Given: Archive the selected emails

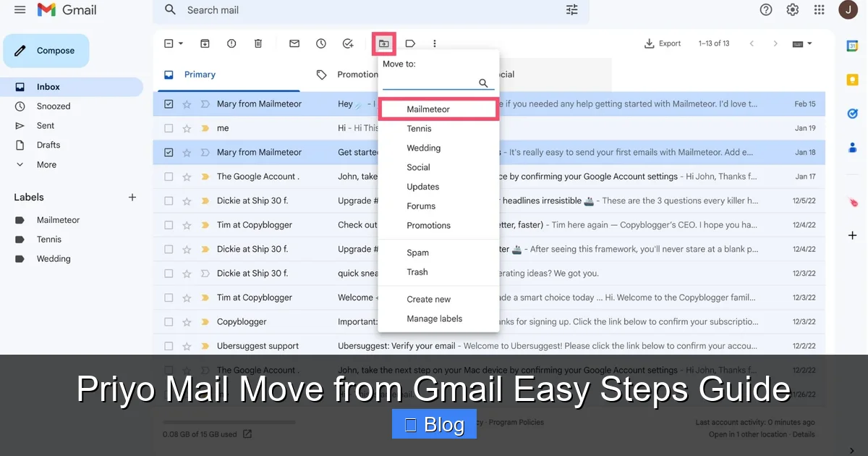Looking at the screenshot, I should [205, 43].
